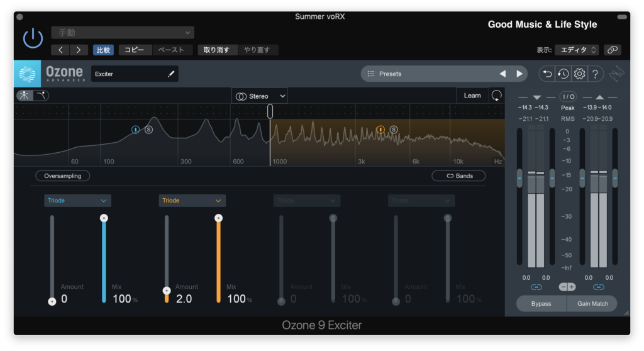Click the やり直す redo button
This screenshot has width=644, height=351.
point(257,50)
